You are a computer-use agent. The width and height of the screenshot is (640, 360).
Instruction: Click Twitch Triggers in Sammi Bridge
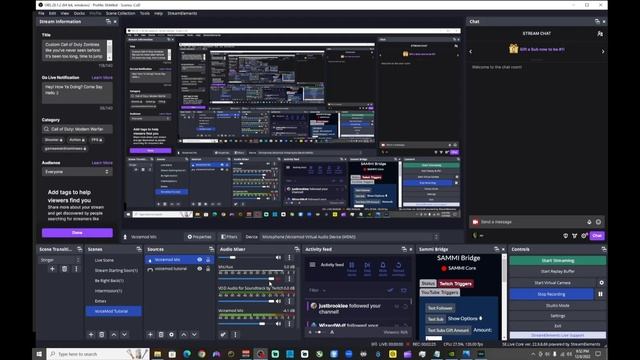pyautogui.click(x=456, y=284)
